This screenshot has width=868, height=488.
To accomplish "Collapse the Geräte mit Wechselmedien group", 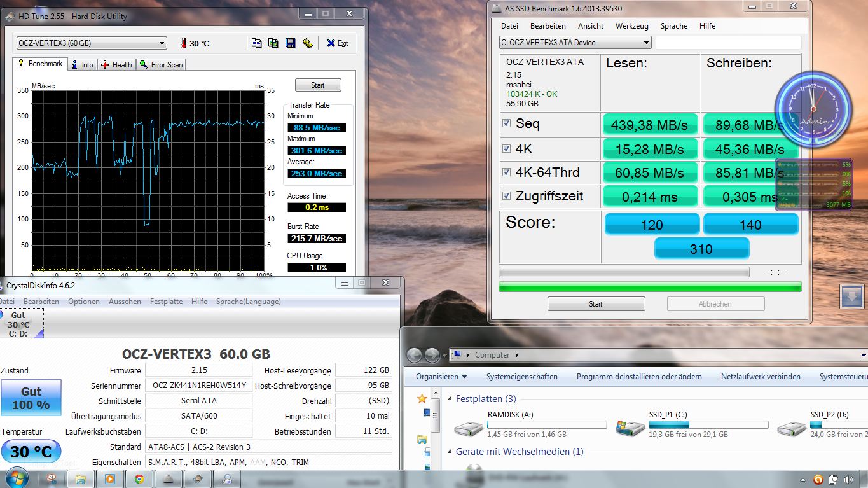I will pos(449,452).
